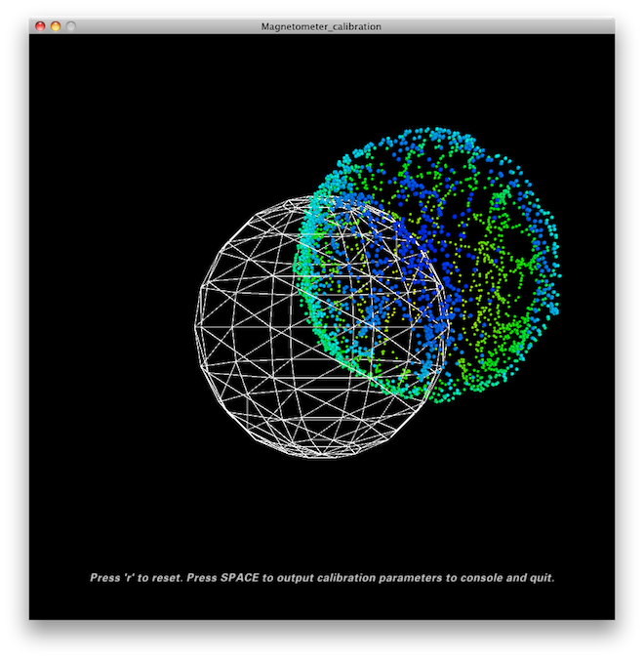The height and width of the screenshot is (660, 644).
Task: Click the bottom of the white wireframe sphere
Action: tap(322, 450)
